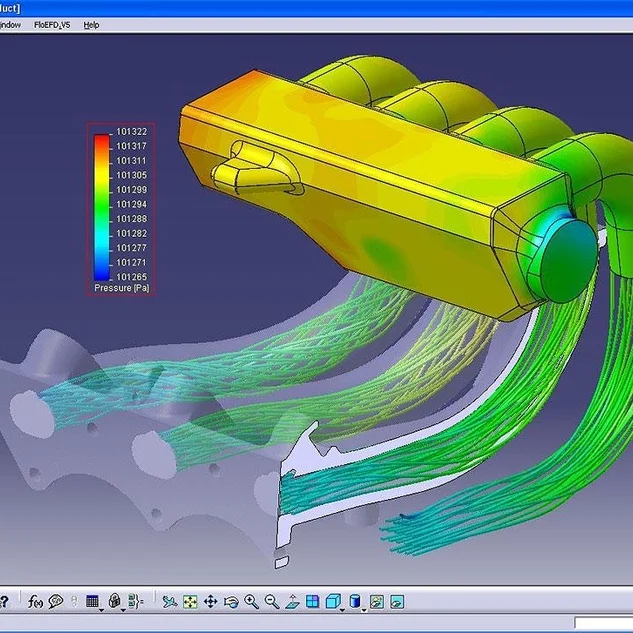Click the What's This help icon

[4, 602]
